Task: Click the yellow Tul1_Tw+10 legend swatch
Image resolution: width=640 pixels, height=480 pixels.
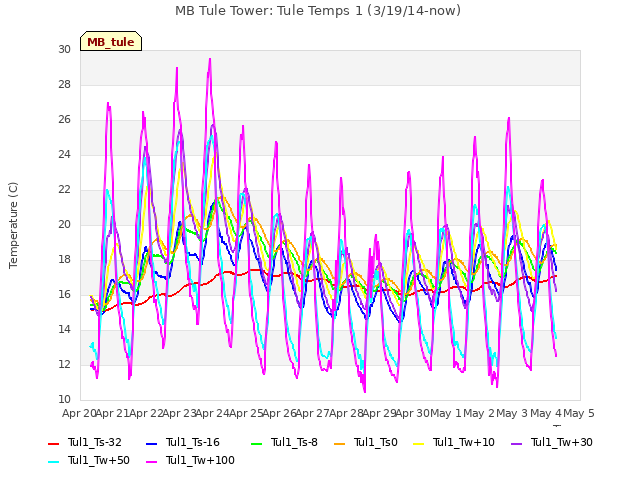Action: [x=419, y=443]
